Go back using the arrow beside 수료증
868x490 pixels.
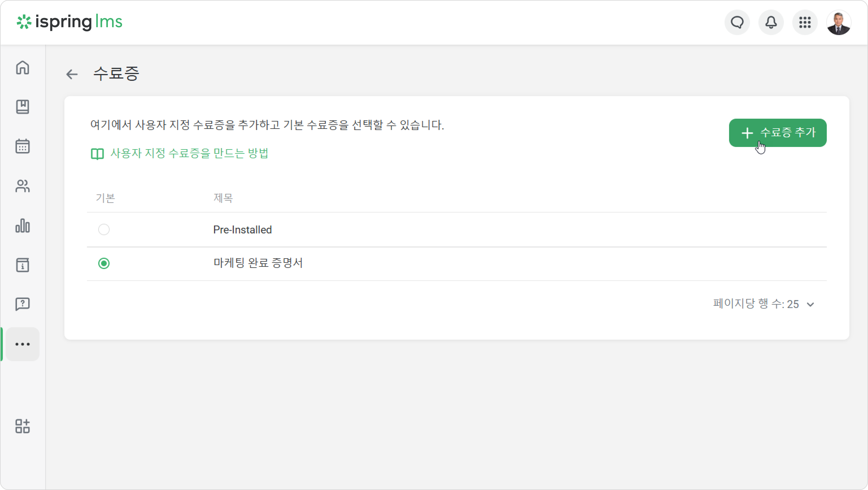[x=72, y=74]
